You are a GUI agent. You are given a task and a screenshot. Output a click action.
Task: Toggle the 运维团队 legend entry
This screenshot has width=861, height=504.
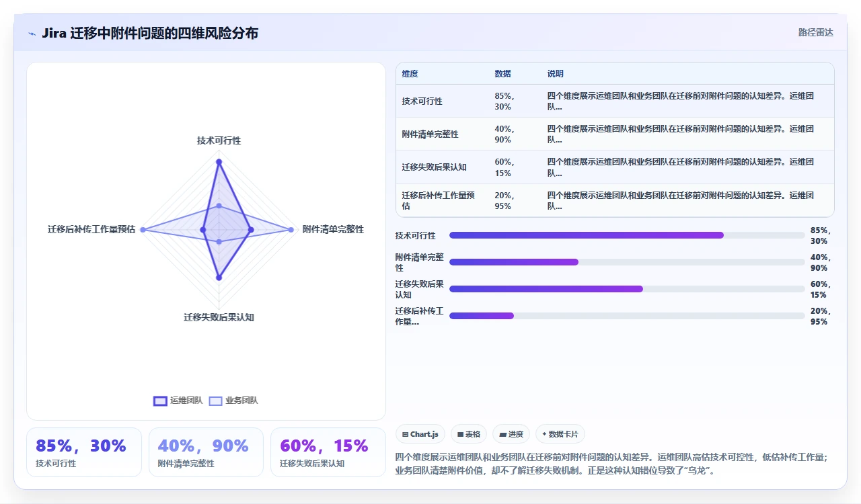178,401
